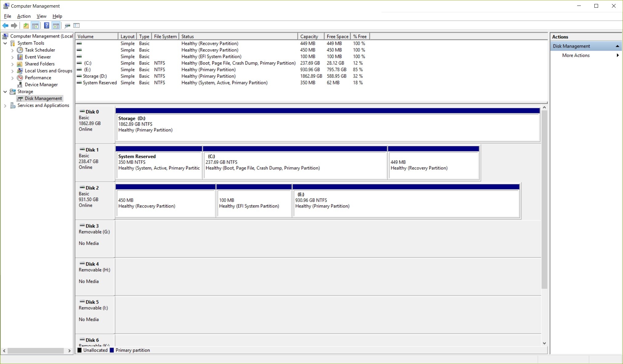Open Performance in the tree
Screen dimensions: 623x364
pos(38,77)
